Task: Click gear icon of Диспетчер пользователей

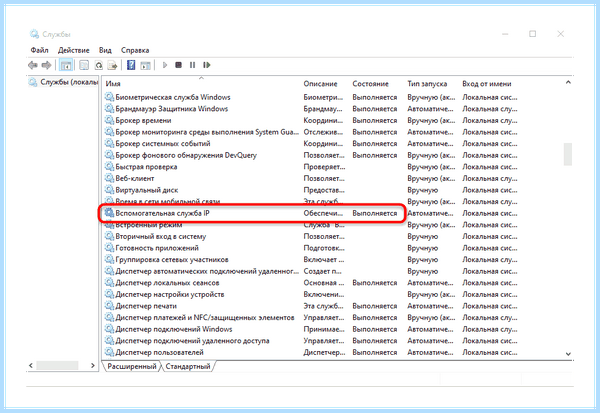Action: coord(109,352)
